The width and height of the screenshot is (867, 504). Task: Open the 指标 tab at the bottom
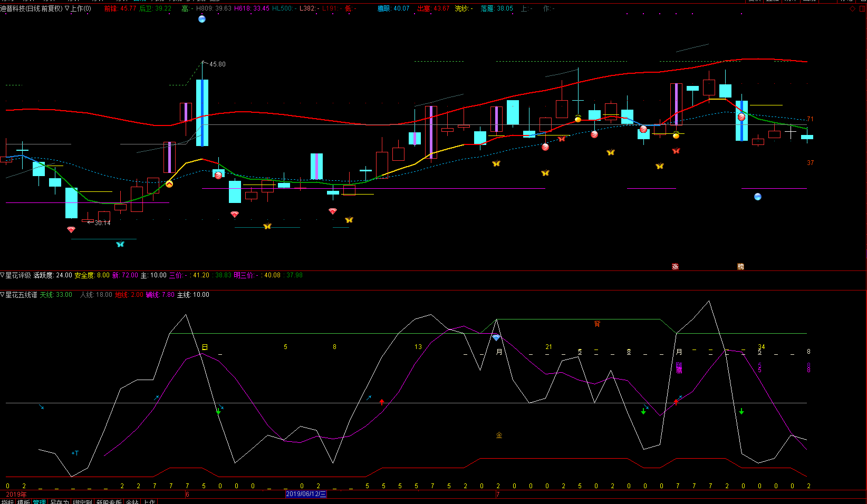coord(7,502)
